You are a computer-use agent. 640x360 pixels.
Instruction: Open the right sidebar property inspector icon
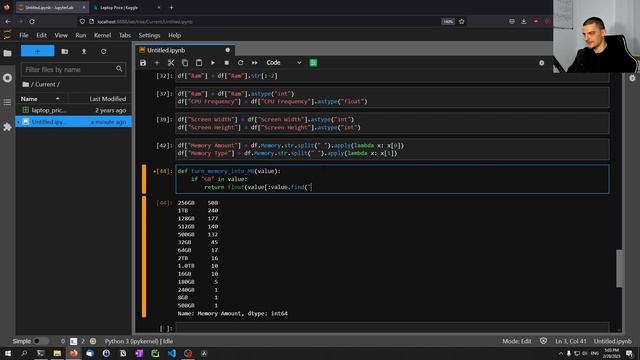point(632,78)
